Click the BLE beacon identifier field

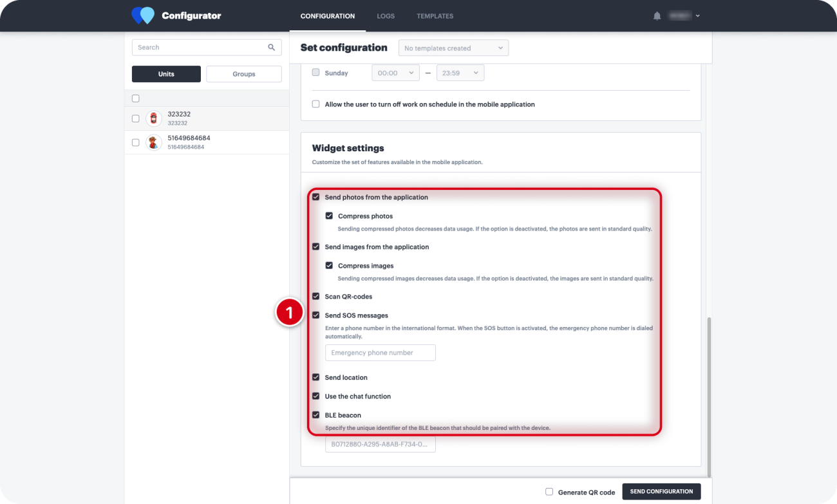(381, 444)
